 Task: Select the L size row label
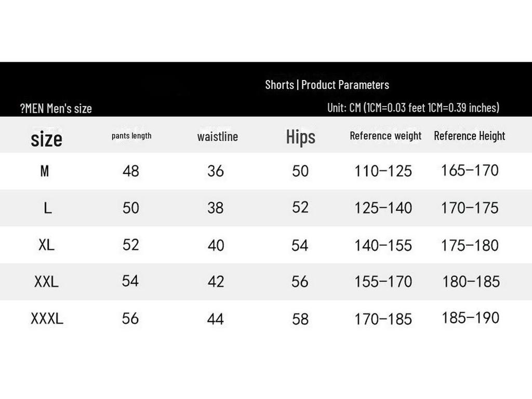(x=47, y=208)
